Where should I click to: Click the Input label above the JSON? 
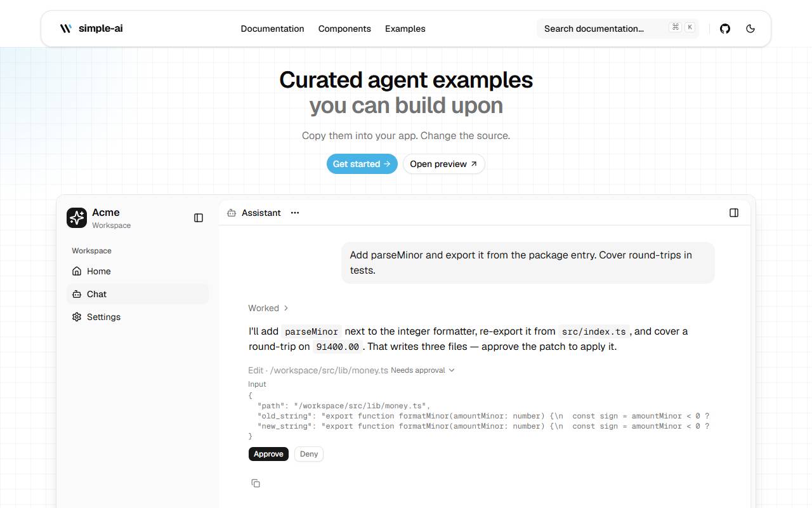[258, 384]
